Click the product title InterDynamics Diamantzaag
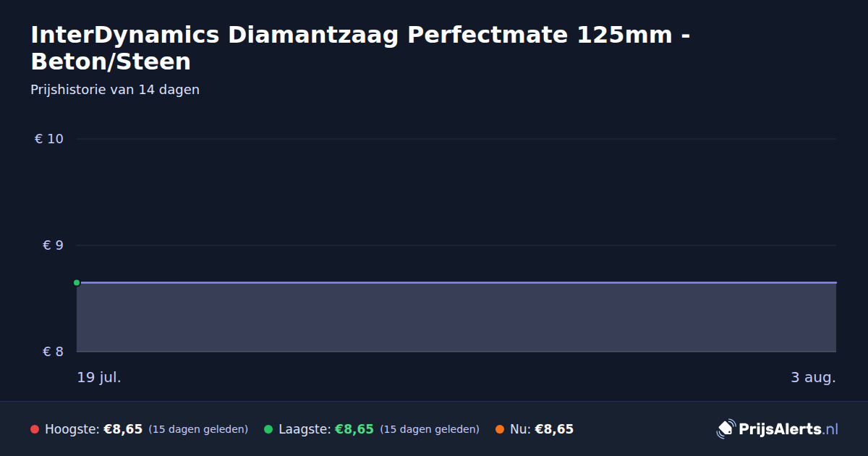 359,48
